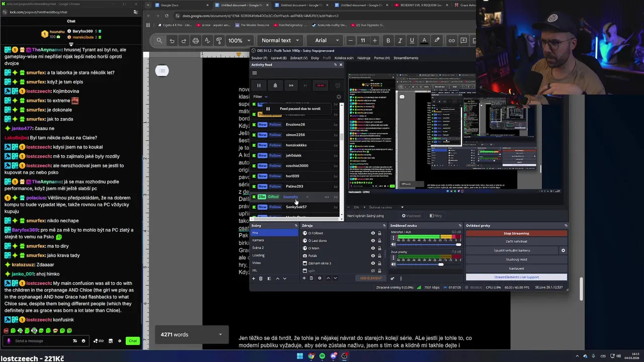Toggle the lock on the O Main source

[x=379, y=248]
